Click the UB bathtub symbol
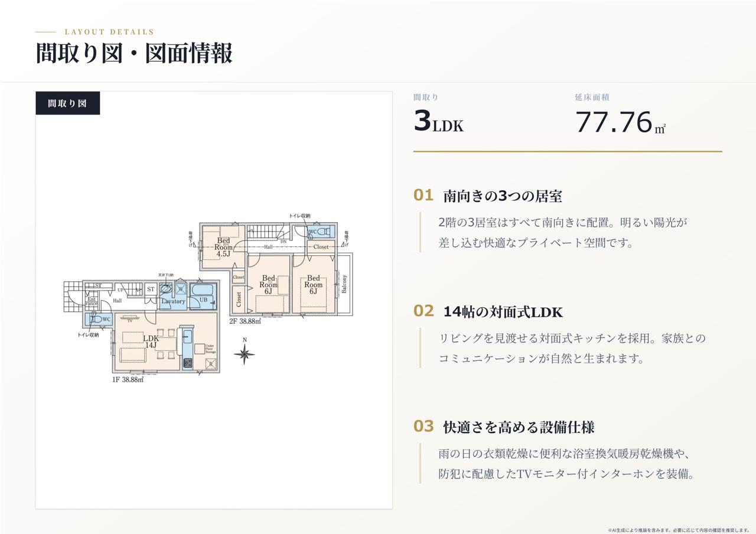Image resolution: width=756 pixels, height=534 pixels. click(x=203, y=290)
